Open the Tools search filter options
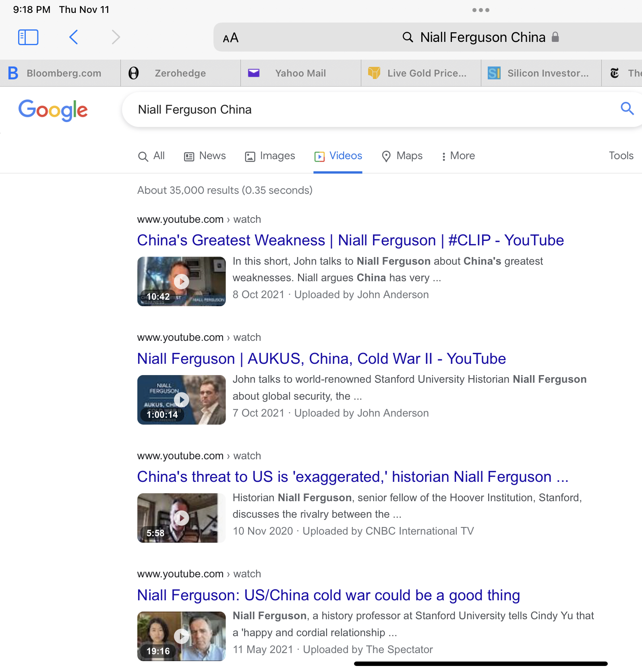 click(x=621, y=156)
